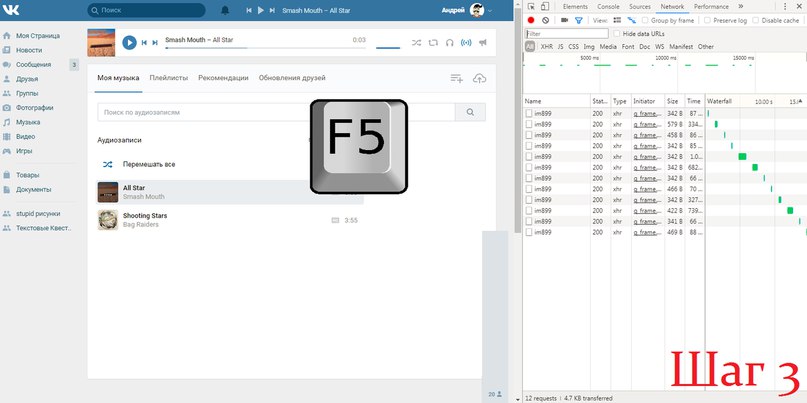Expand the profile dropdown arrow near Андрей
Screen dimensions: 807x403
click(490, 11)
